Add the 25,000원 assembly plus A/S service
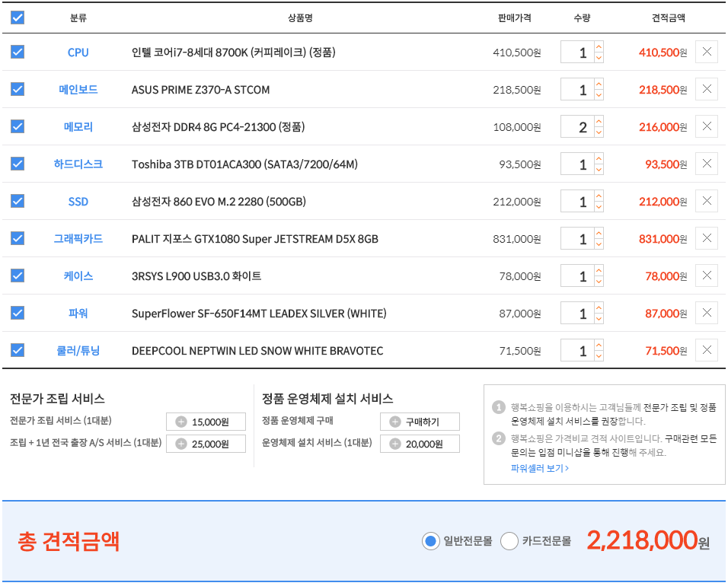Screen dimensions: 728x586 206,444
